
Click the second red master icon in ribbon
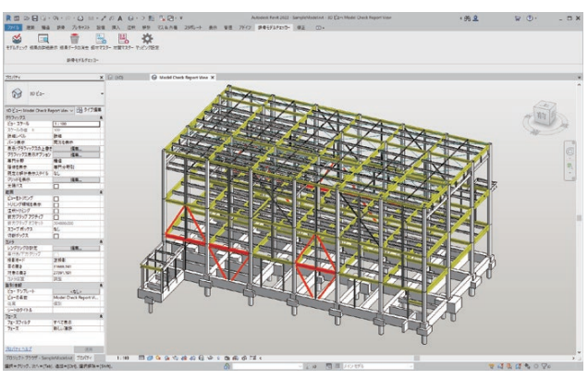[120, 36]
